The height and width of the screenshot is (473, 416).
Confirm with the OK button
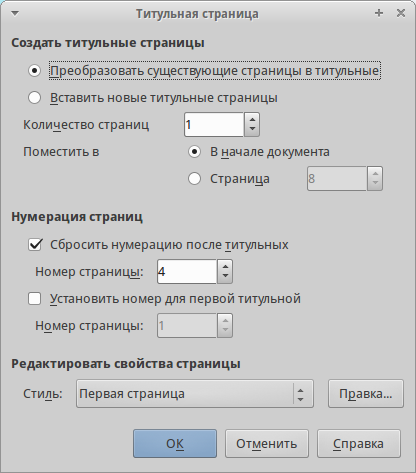pyautogui.click(x=175, y=444)
